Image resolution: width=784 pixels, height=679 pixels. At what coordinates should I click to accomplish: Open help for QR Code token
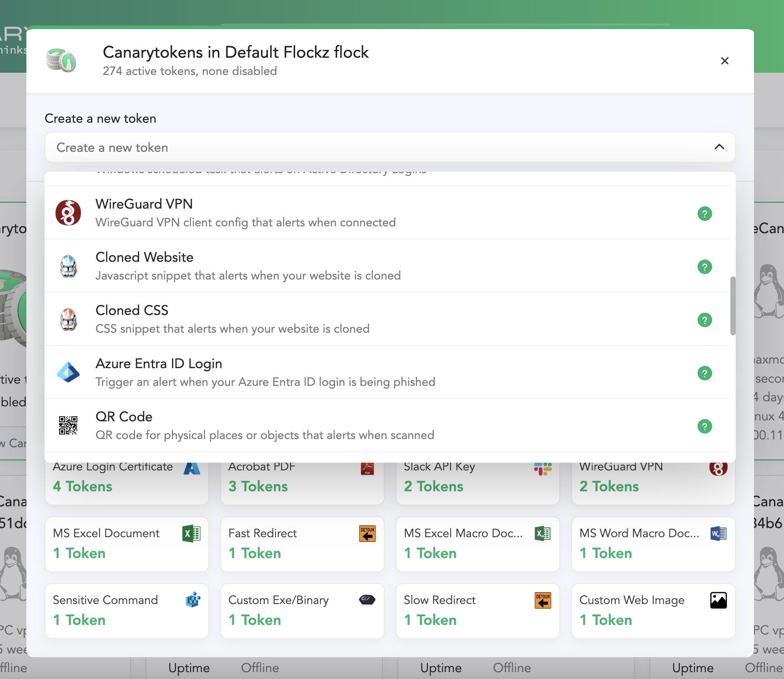click(x=704, y=426)
